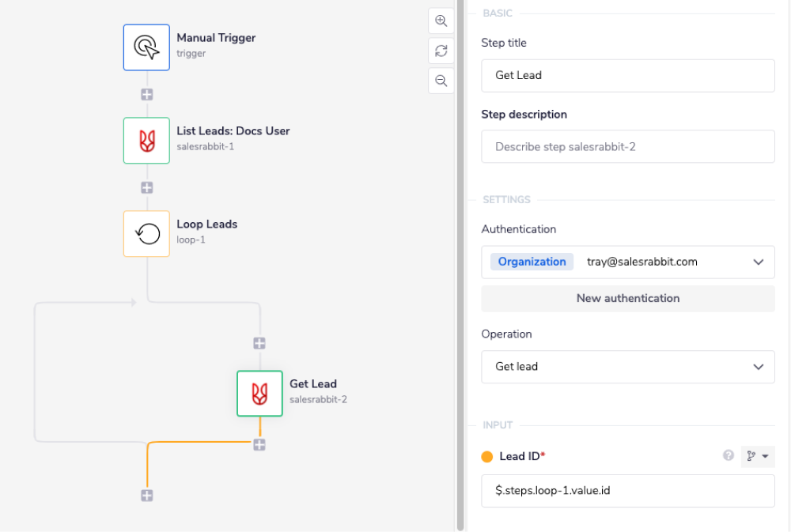Add step between List Leads and Loop
Viewport: 791px width, 532px height.
(x=147, y=187)
